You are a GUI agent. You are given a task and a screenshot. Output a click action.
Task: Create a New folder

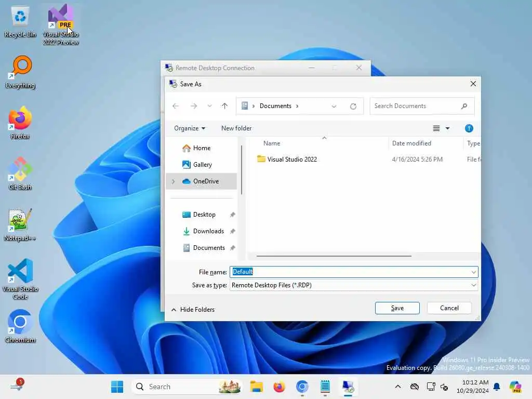tap(236, 128)
